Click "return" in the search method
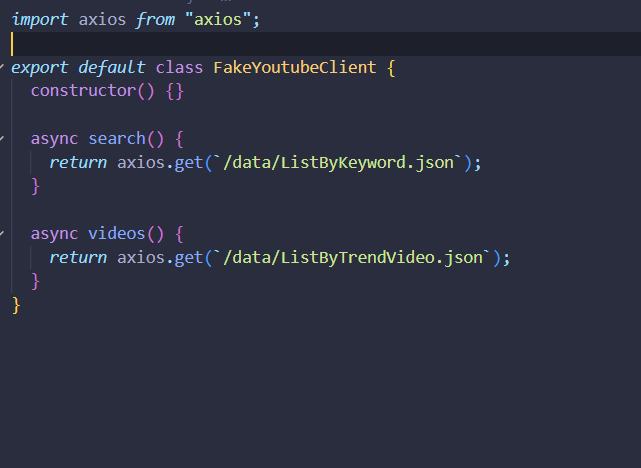641x468 pixels. [x=78, y=163]
